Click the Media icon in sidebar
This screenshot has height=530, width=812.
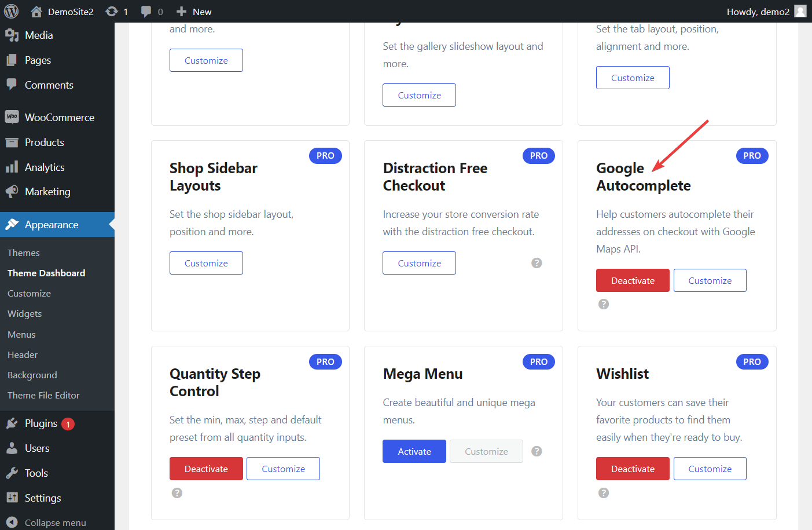(x=12, y=35)
